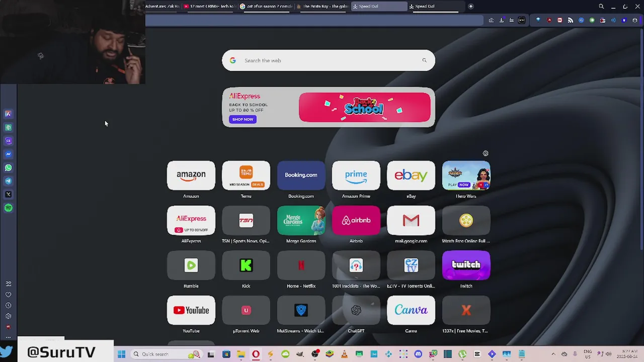Switch to the '12 most CRINGE' YouTube tab
The image size is (644, 362).
tap(209, 7)
